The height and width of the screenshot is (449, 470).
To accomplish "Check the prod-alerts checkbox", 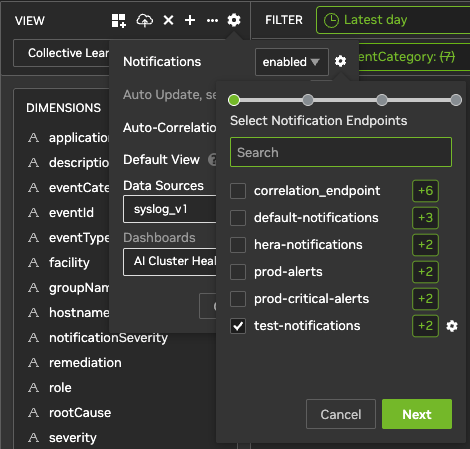I will pos(238,272).
